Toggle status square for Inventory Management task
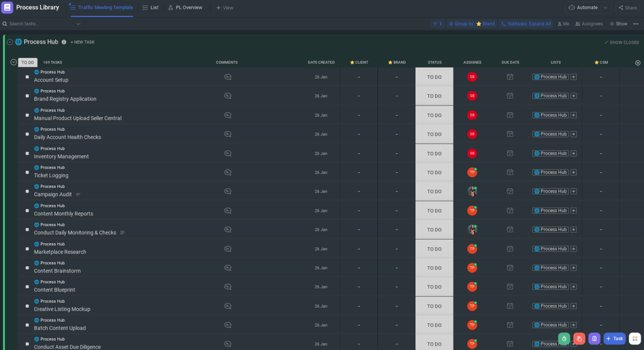The height and width of the screenshot is (350, 644). coord(27,153)
